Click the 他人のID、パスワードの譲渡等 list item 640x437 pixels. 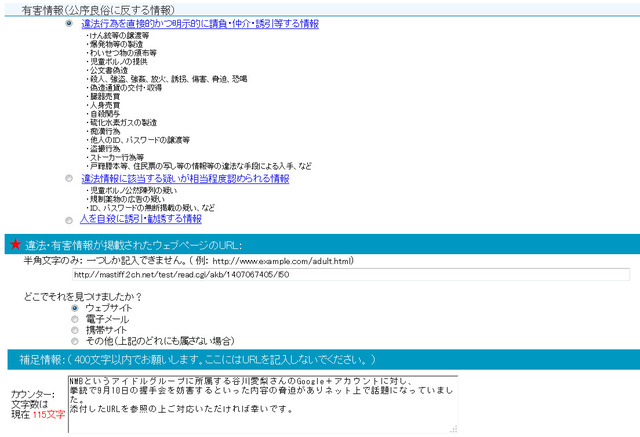coord(138,140)
